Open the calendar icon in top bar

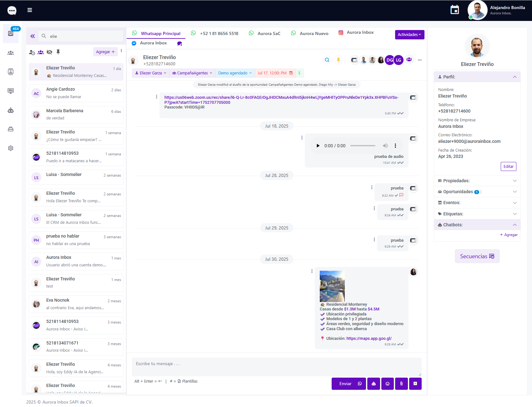(x=455, y=10)
